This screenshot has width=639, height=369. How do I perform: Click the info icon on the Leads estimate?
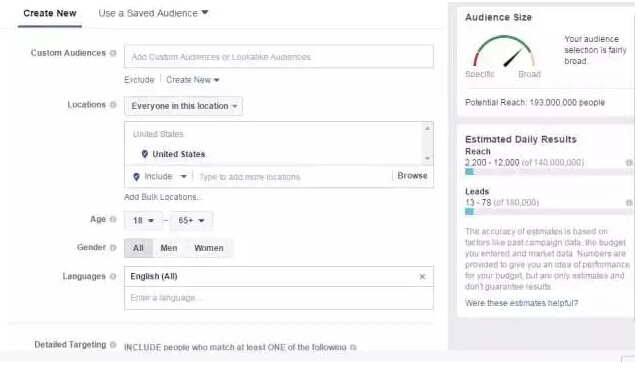pos(629,203)
